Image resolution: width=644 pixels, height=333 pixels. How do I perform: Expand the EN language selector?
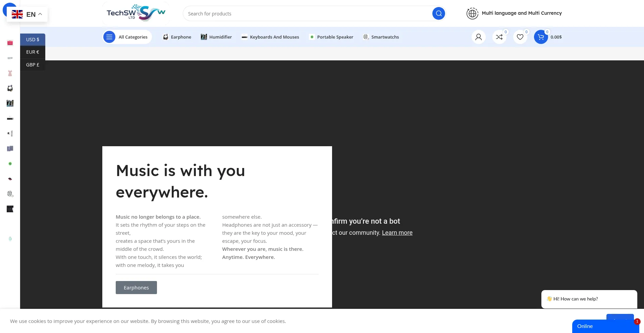pos(27,14)
